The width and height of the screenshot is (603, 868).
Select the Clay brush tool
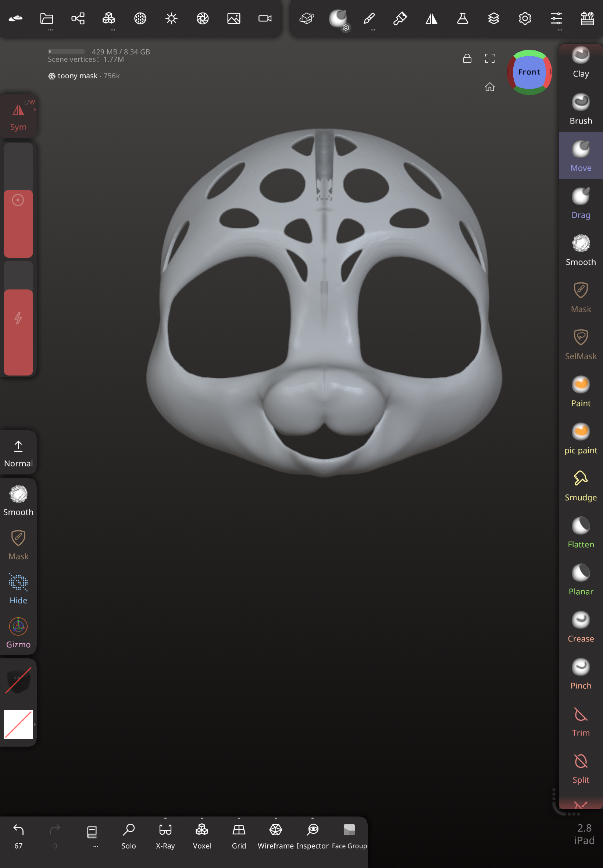[580, 63]
